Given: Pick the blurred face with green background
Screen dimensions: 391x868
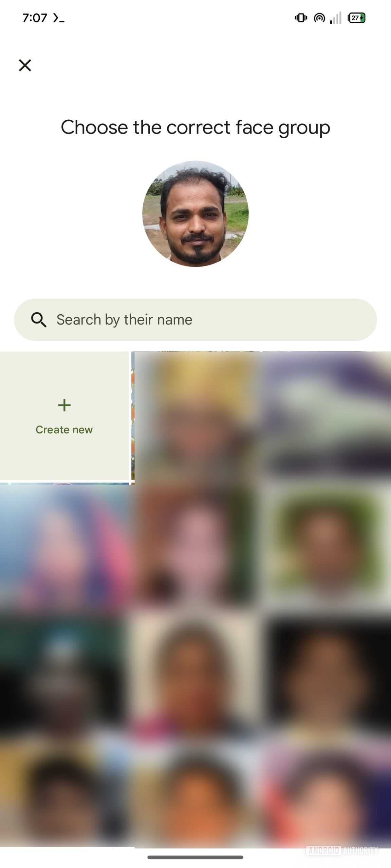Looking at the screenshot, I should click(x=327, y=547).
